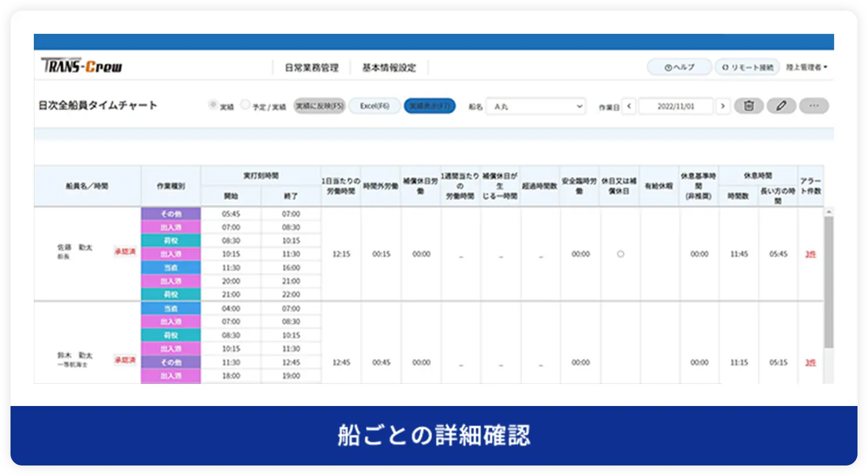
Task: Click the 承認済 status for 鈴木
Action: [x=125, y=360]
